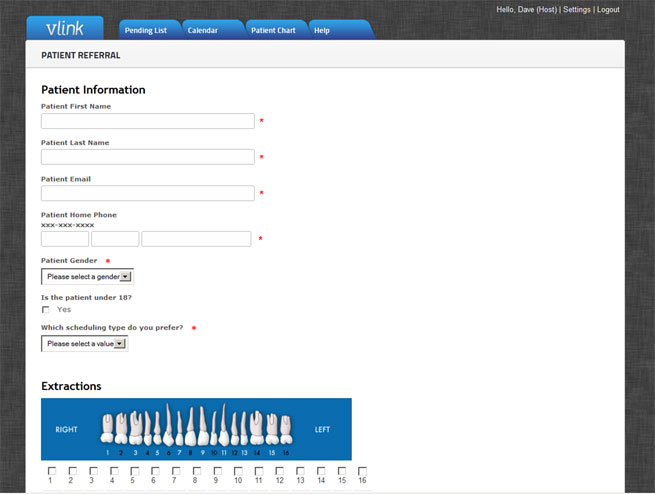Check extraction tooth 3 checkbox
The image size is (655, 494).
93,471
